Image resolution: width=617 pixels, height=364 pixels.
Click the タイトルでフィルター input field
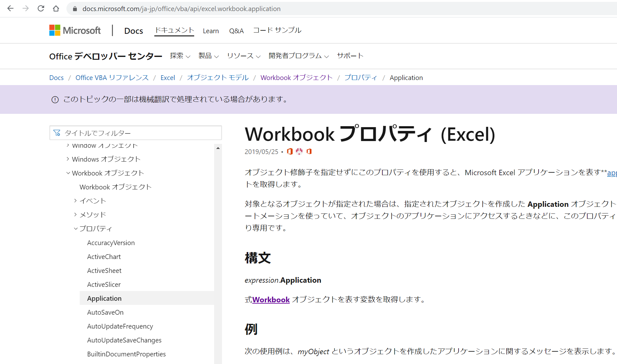139,133
